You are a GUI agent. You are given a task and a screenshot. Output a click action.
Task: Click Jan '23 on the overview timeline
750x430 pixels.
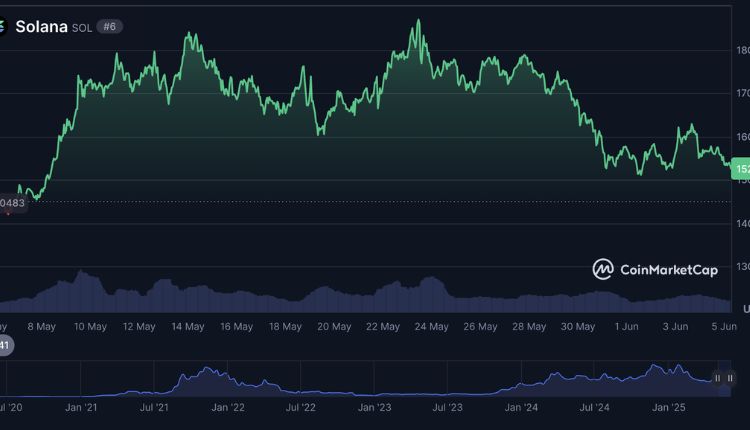(x=375, y=408)
